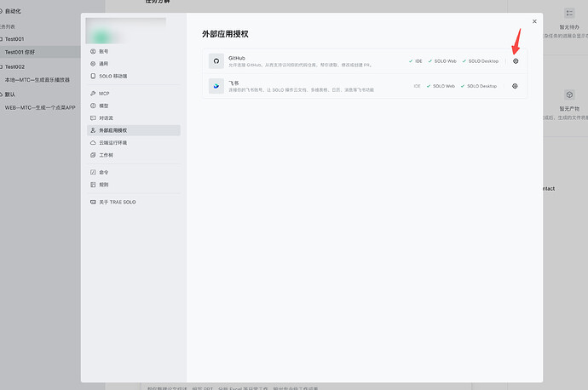Image resolution: width=588 pixels, height=390 pixels.
Task: Click the GitHub logo icon
Action: coord(216,61)
